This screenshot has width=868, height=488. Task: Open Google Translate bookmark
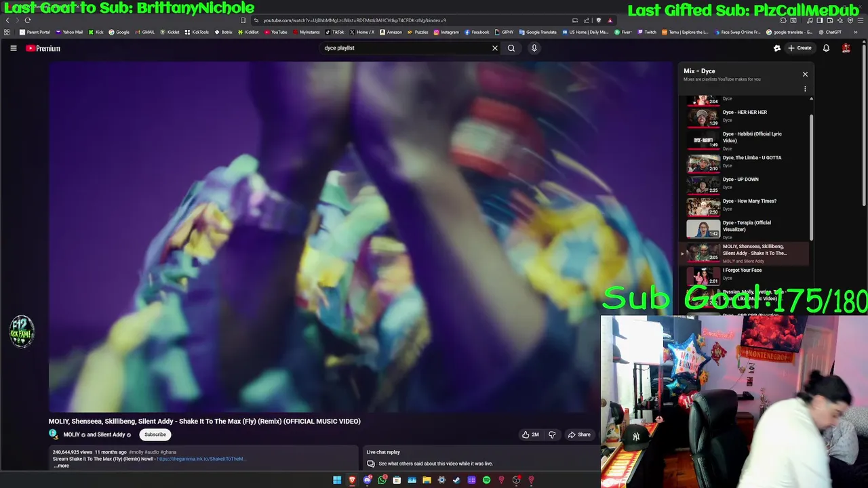click(x=538, y=32)
